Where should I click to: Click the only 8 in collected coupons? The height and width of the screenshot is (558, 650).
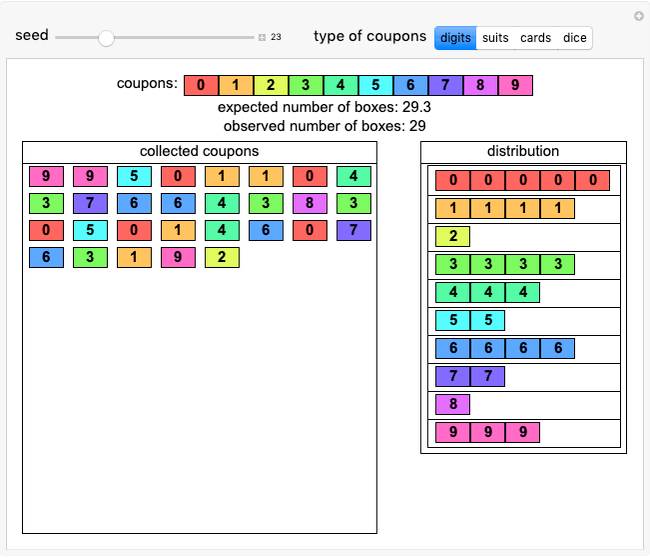click(310, 203)
